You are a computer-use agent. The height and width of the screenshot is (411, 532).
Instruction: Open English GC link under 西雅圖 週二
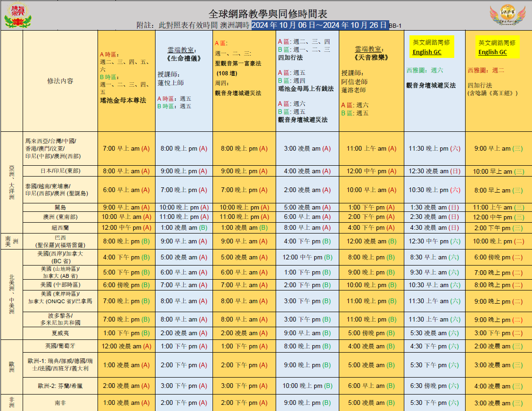[492, 52]
